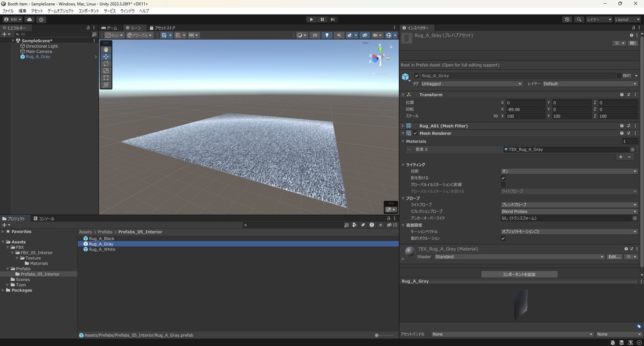Open Global handle rotation dropdown

[x=139, y=35]
